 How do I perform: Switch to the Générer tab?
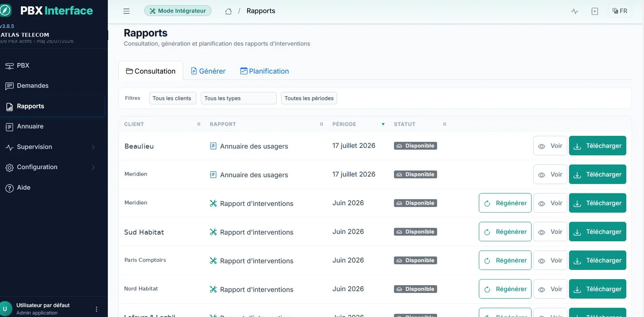click(208, 71)
